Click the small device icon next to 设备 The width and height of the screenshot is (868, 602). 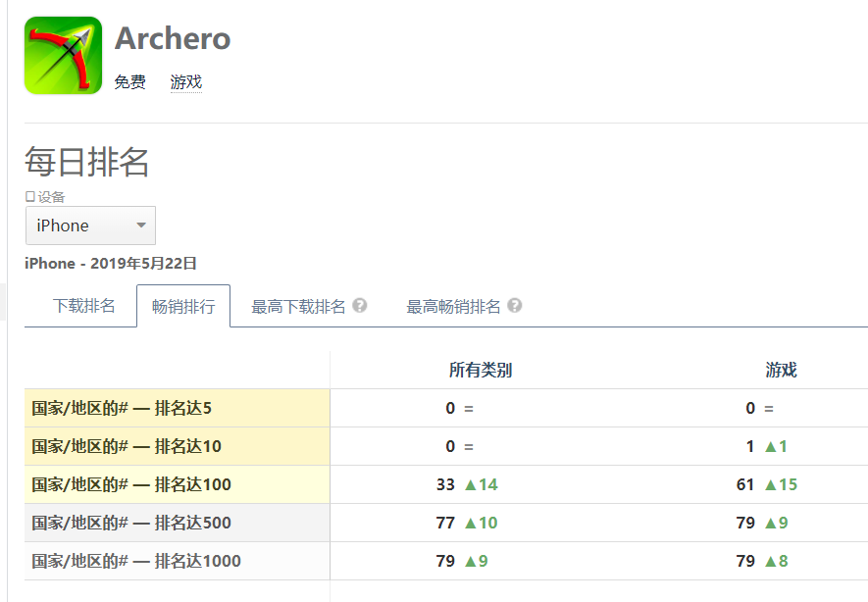click(30, 197)
